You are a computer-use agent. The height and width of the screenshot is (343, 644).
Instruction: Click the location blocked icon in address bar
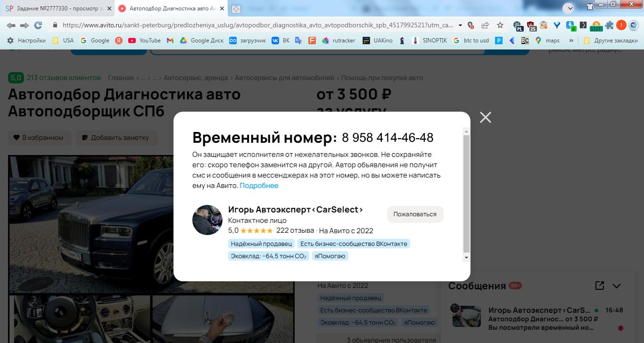(x=471, y=25)
